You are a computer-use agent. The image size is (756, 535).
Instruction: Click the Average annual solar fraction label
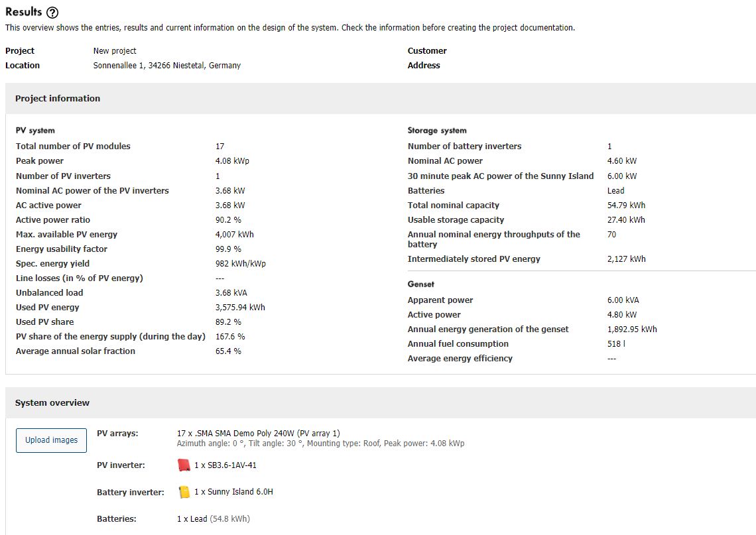76,351
